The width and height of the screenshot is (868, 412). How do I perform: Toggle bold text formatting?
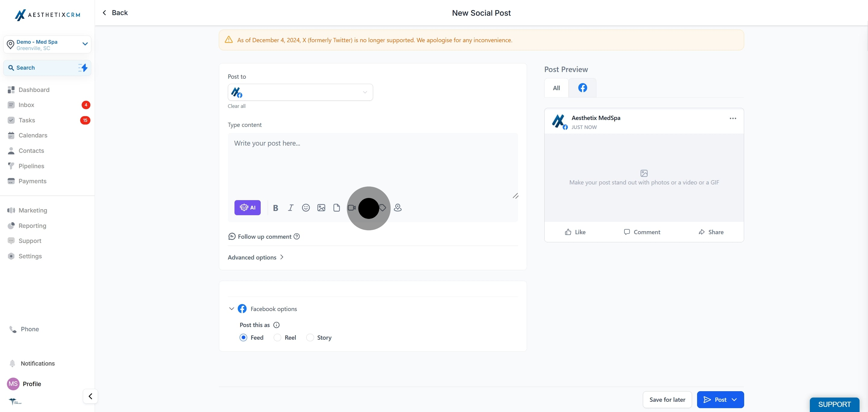[x=275, y=208]
